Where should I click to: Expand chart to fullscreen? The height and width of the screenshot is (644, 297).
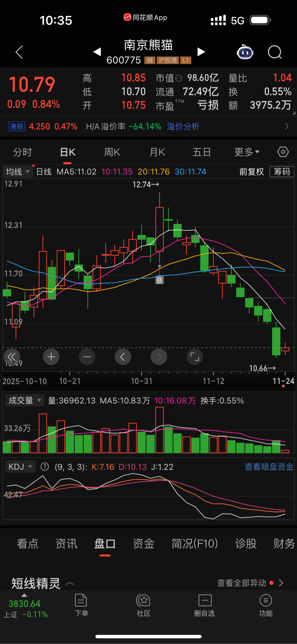(x=195, y=357)
